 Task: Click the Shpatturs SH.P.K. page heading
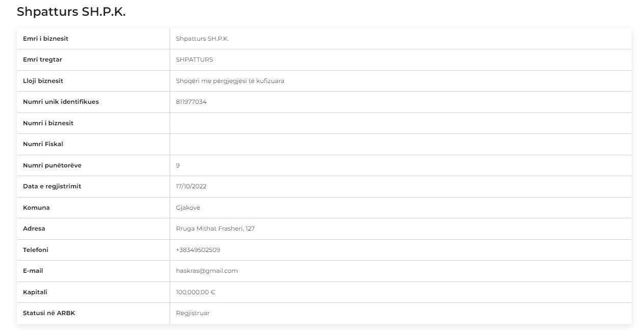click(x=71, y=12)
